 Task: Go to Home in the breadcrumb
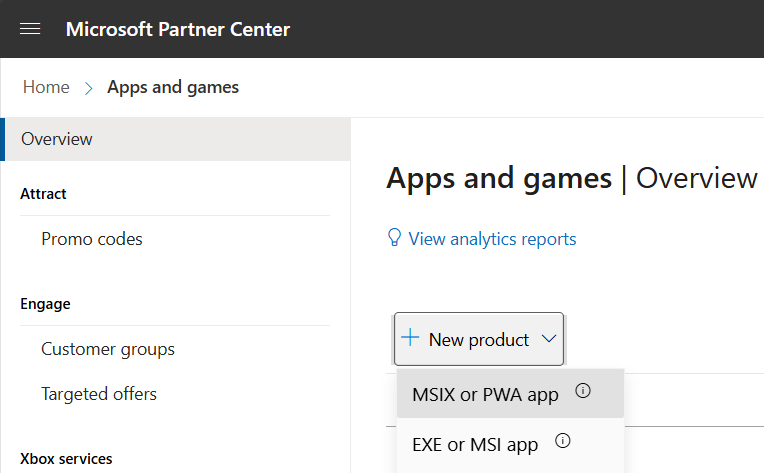tap(46, 87)
